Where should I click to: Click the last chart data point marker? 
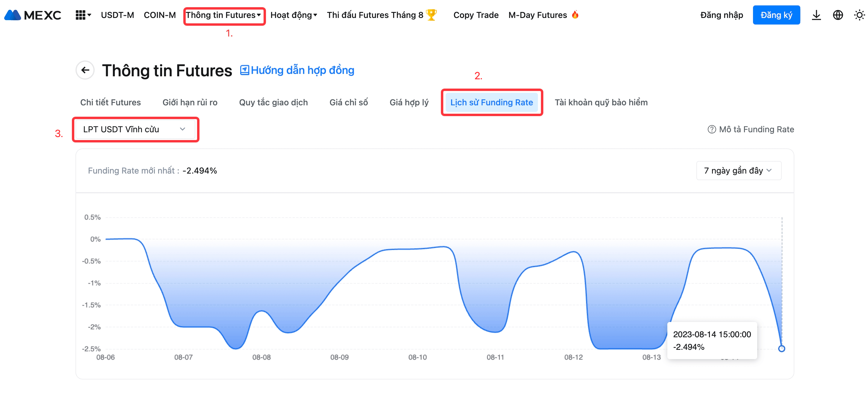pyautogui.click(x=781, y=349)
